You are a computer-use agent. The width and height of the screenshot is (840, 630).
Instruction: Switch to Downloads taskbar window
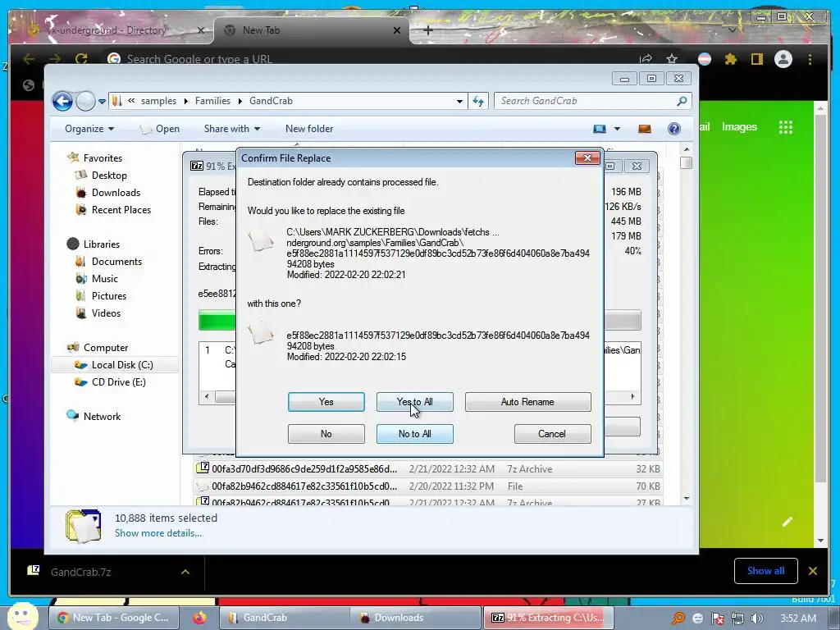415,618
